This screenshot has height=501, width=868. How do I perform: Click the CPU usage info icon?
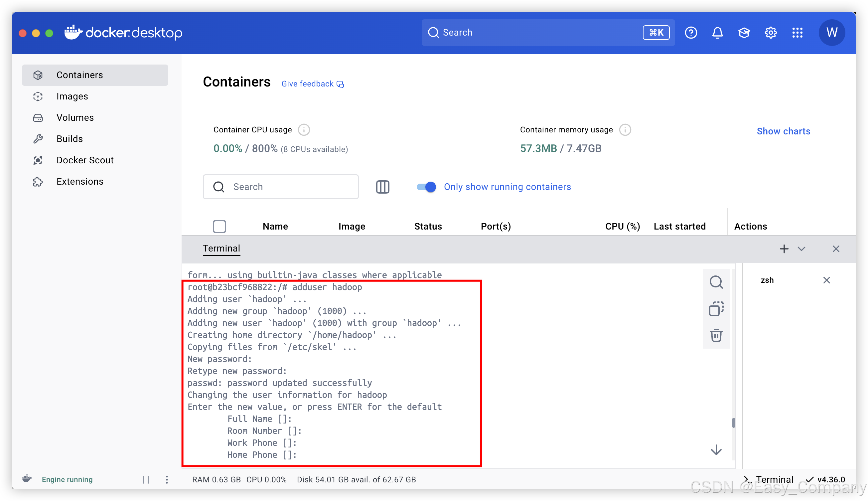(304, 130)
